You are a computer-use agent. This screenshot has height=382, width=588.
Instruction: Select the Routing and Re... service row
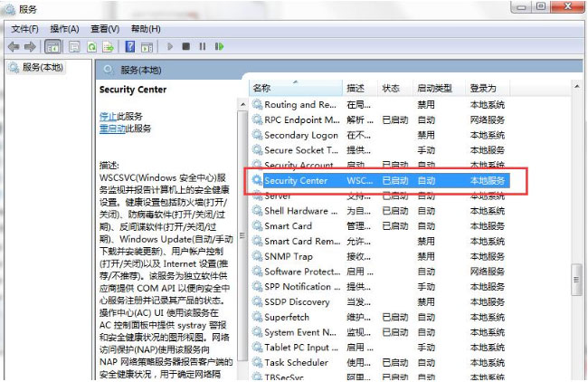[x=379, y=105]
